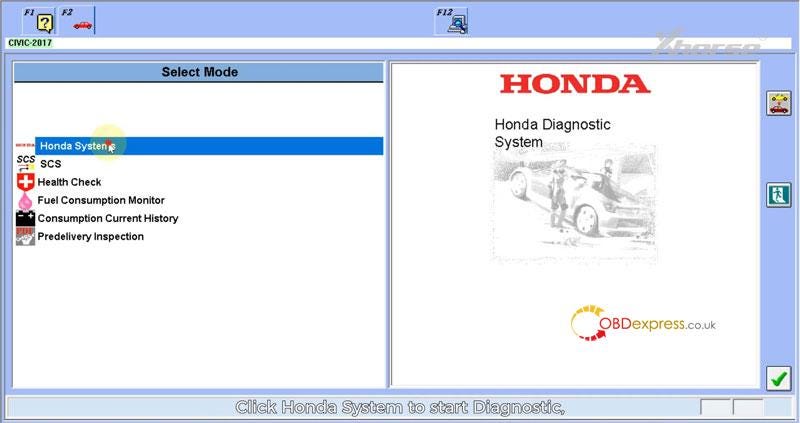Click the battery icon for Consumption History
Image resolution: width=800 pixels, height=423 pixels.
point(26,218)
